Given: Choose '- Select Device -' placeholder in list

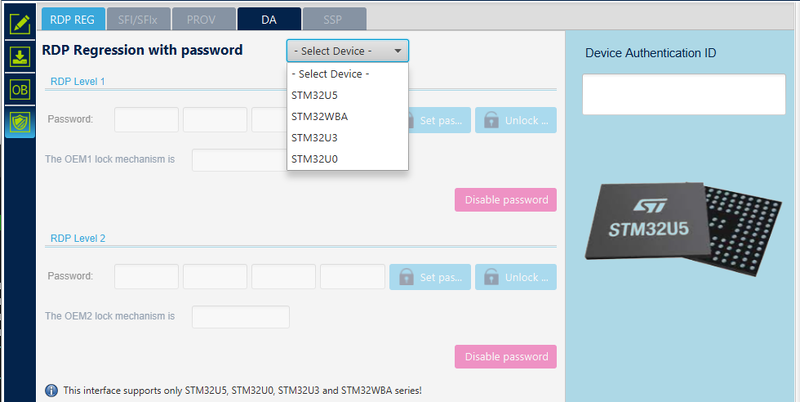Looking at the screenshot, I should (x=347, y=74).
